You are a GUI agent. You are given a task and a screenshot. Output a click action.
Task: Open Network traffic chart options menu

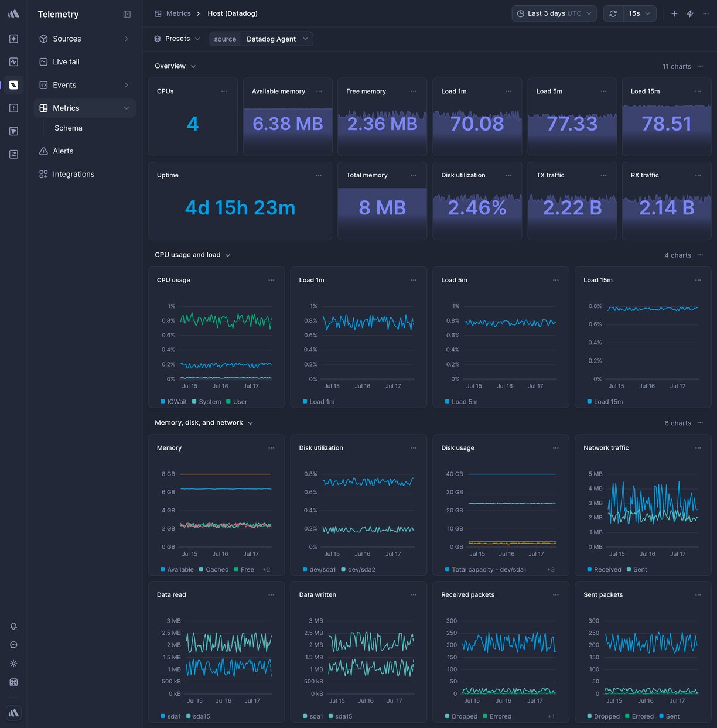tap(698, 448)
